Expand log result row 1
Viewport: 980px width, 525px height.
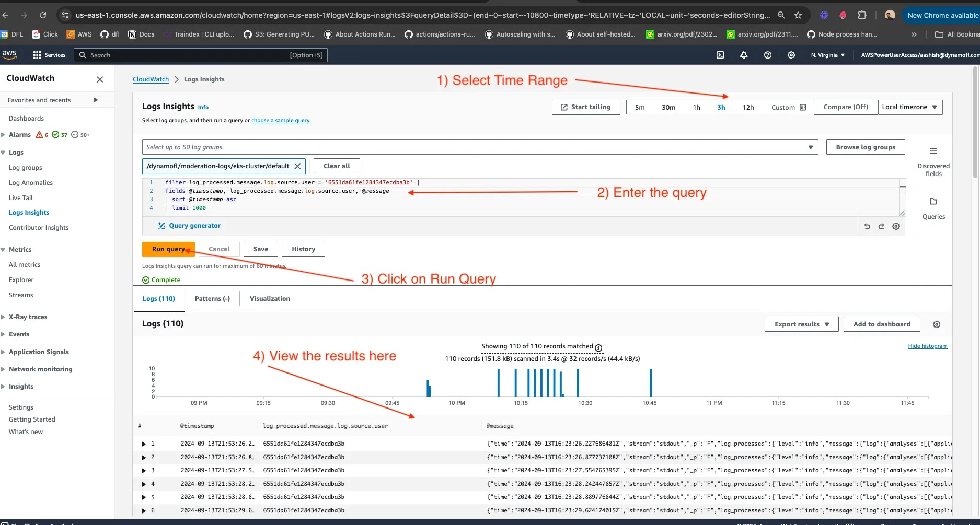tap(144, 444)
